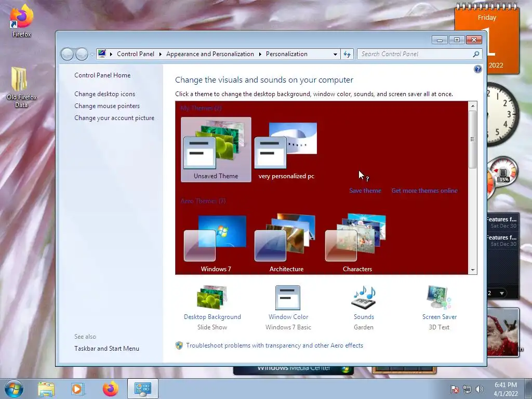This screenshot has width=532, height=399.
Task: Click the Control Panel breadcrumb
Action: (136, 54)
